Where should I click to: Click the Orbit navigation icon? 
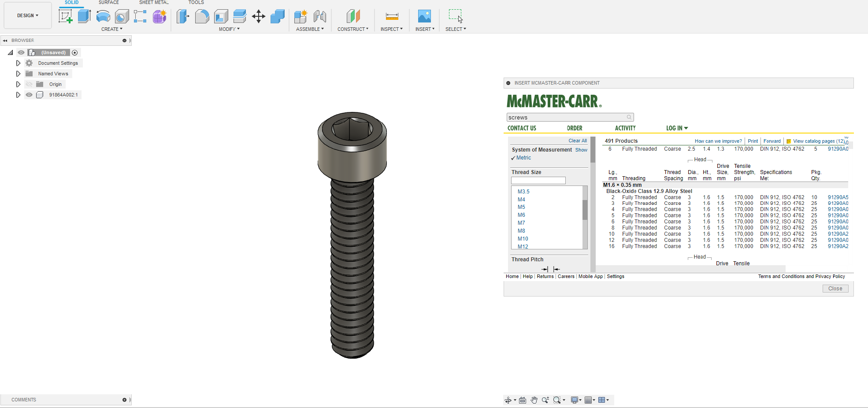[508, 400]
